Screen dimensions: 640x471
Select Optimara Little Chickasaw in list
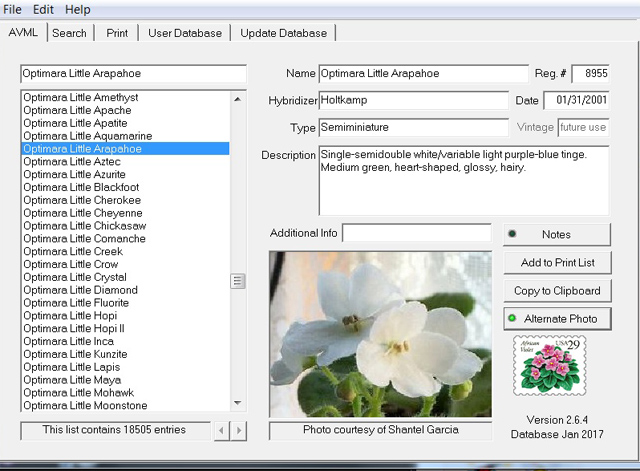[125, 226]
